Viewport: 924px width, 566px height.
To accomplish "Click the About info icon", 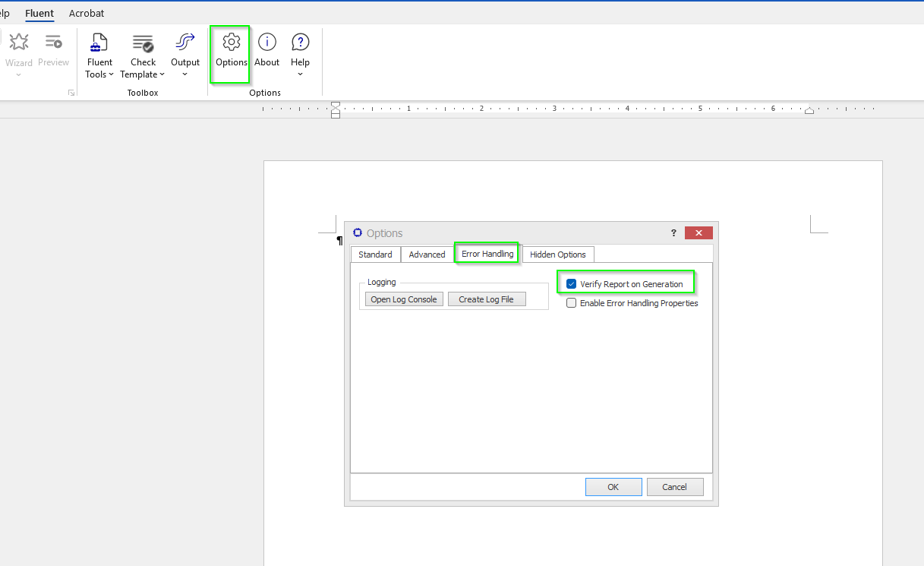I will coord(266,43).
